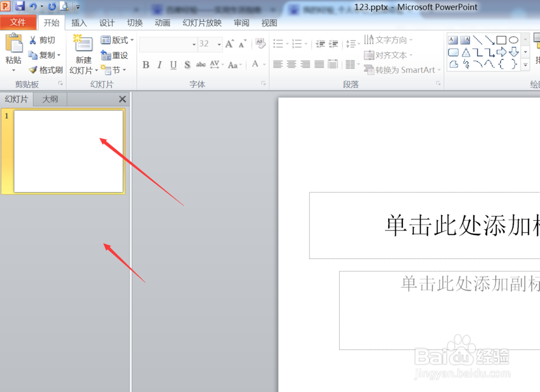Select the Rectangle shape in the shapes gallery
This screenshot has height=392, width=540.
501,39
